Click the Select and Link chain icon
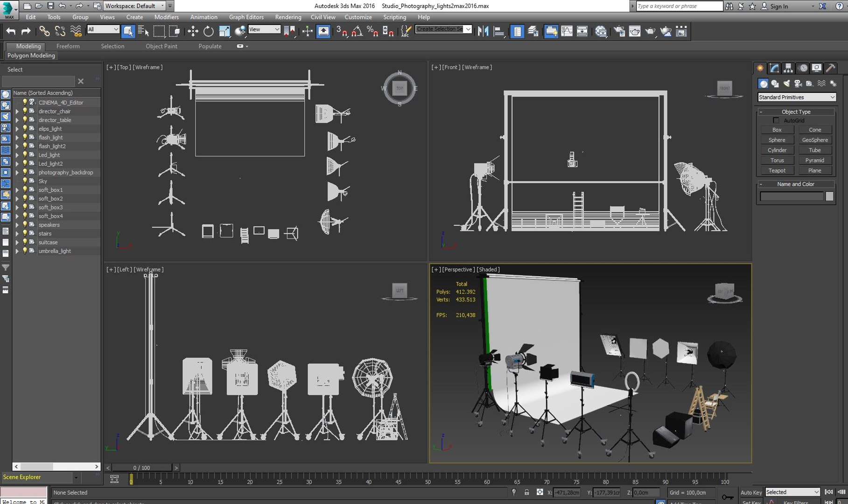Screen dimensions: 848x504 (44, 31)
